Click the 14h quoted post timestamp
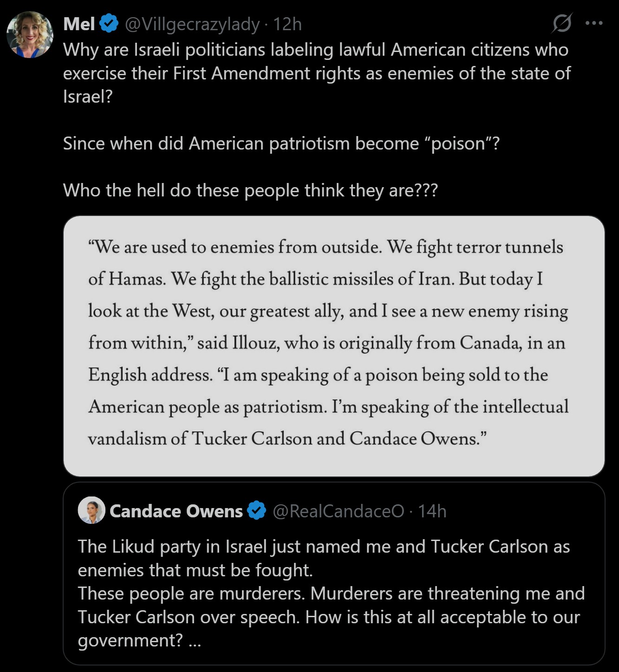619x672 pixels. click(432, 511)
